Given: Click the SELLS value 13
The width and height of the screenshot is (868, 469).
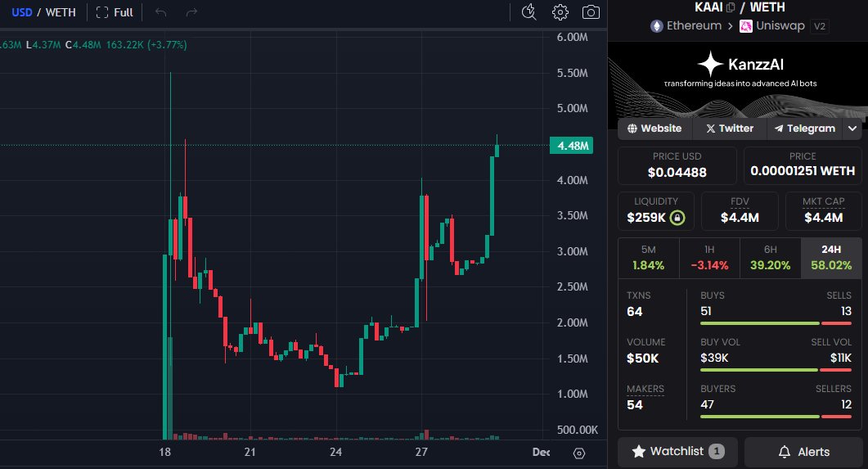Looking at the screenshot, I should pos(846,311).
